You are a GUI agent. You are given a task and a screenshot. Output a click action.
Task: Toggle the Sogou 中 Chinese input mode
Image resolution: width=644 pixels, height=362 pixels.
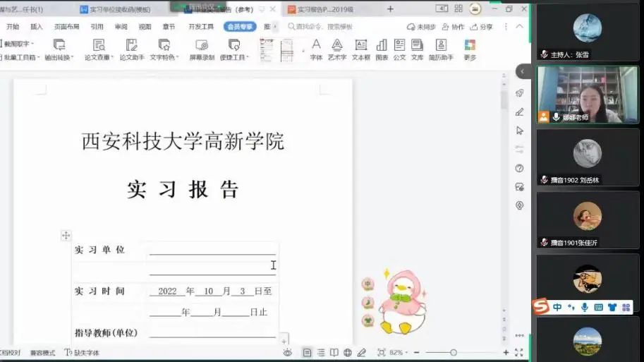coord(557,307)
